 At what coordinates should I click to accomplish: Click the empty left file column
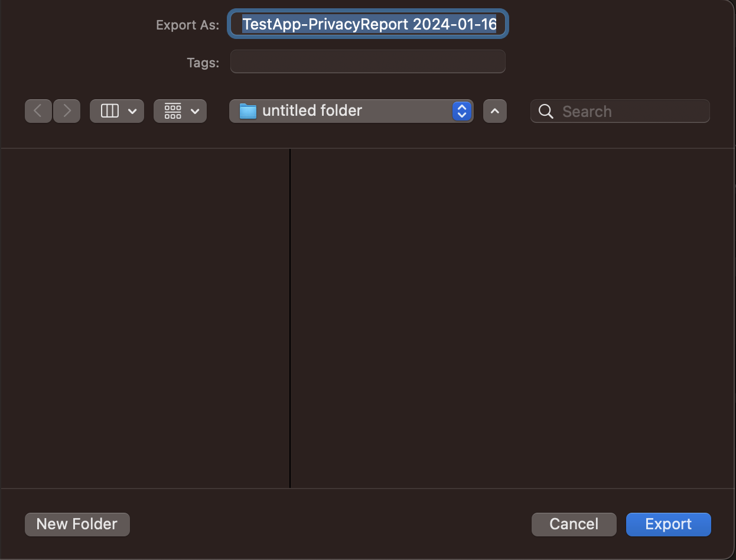pyautogui.click(x=145, y=318)
